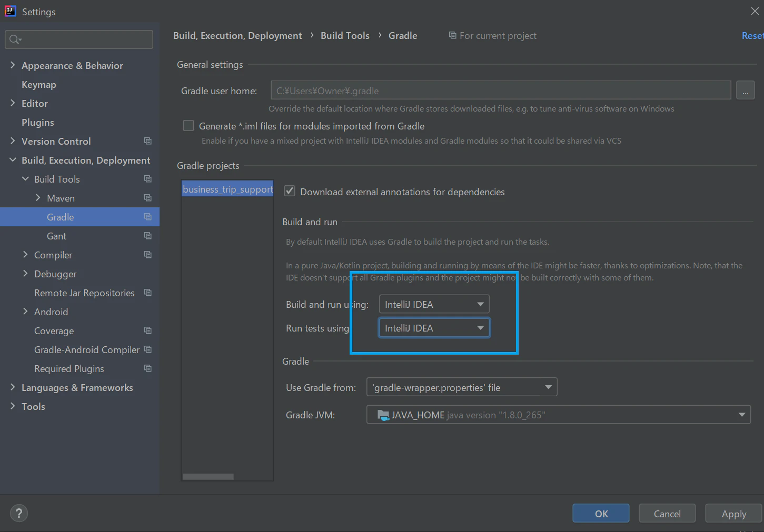This screenshot has width=764, height=532.
Task: Click the settings search field
Action: [x=79, y=39]
